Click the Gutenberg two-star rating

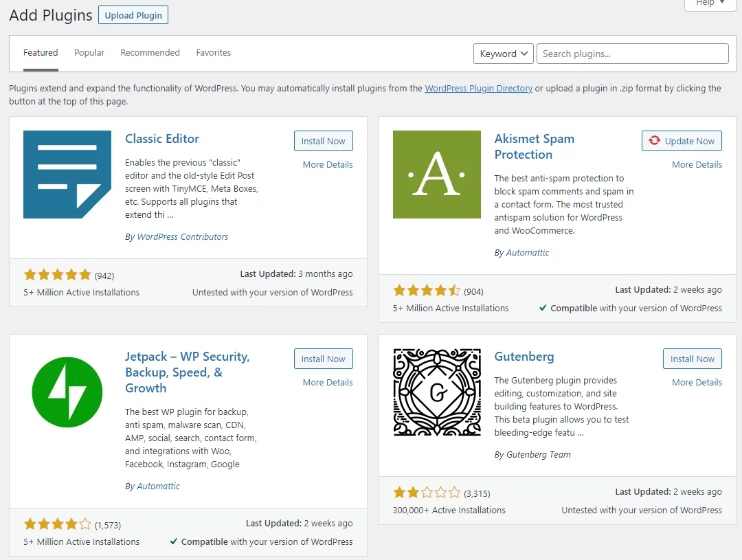click(x=427, y=492)
